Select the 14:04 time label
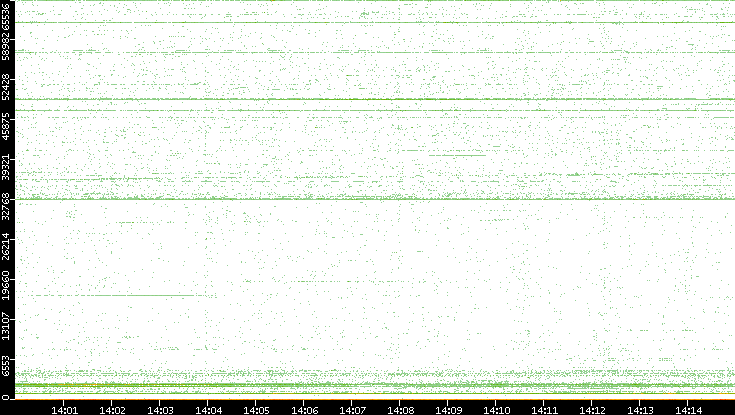Image resolution: width=735 pixels, height=415 pixels. coord(208,410)
